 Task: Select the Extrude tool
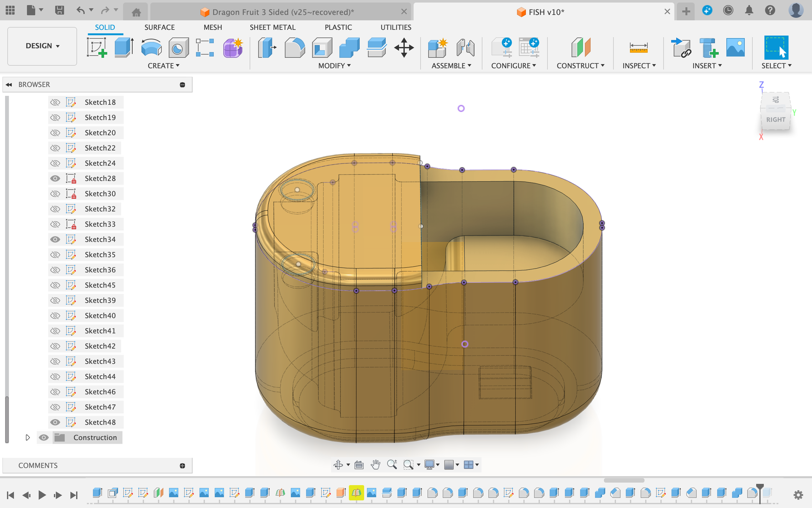(124, 47)
